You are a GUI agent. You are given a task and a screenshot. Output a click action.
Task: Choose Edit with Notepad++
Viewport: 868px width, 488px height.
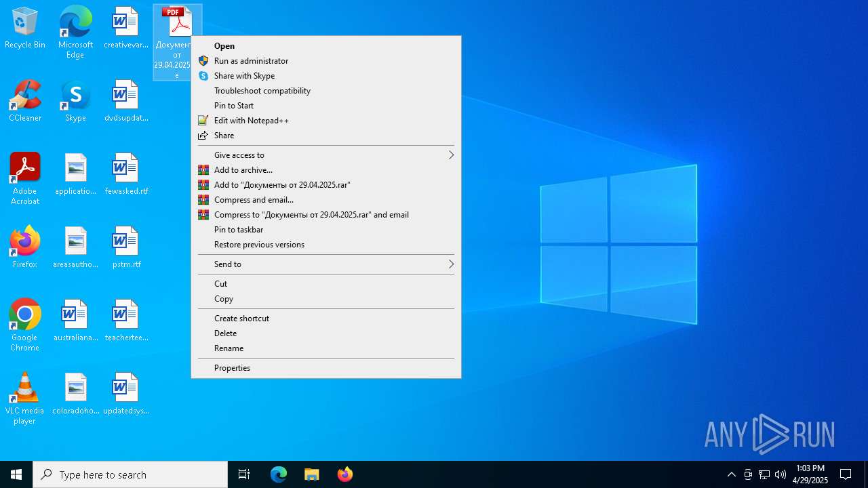coord(326,121)
